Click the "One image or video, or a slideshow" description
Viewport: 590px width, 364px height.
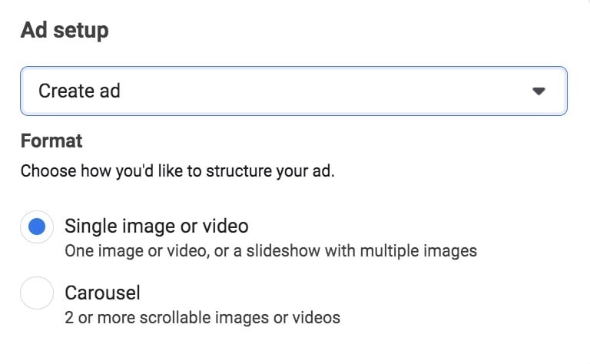click(x=270, y=250)
